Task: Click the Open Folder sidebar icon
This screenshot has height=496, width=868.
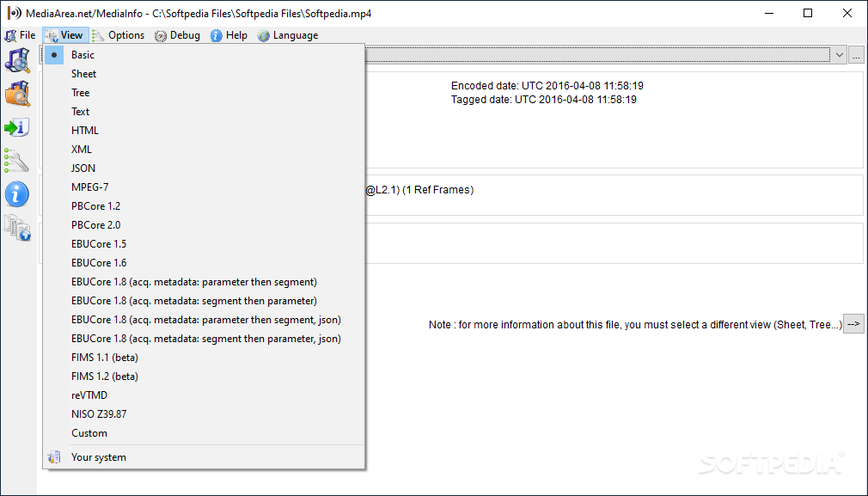Action: (17, 94)
